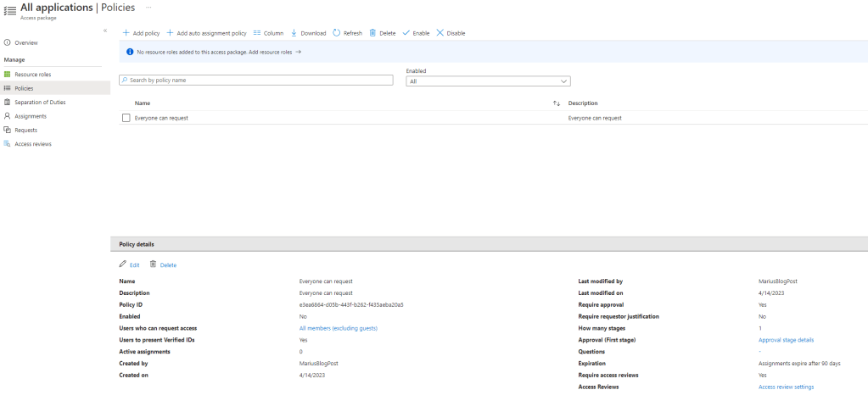Sort policies by Name column arrows
This screenshot has height=401, width=868.
pyautogui.click(x=557, y=103)
